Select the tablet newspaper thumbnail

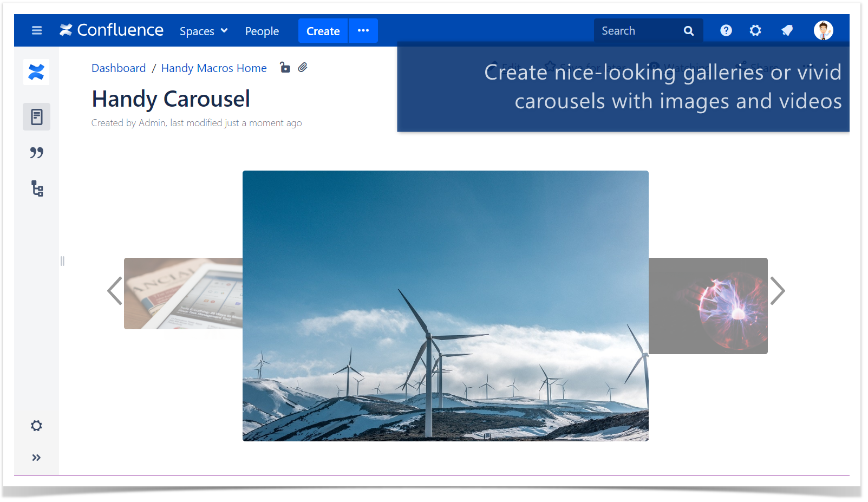pyautogui.click(x=183, y=294)
